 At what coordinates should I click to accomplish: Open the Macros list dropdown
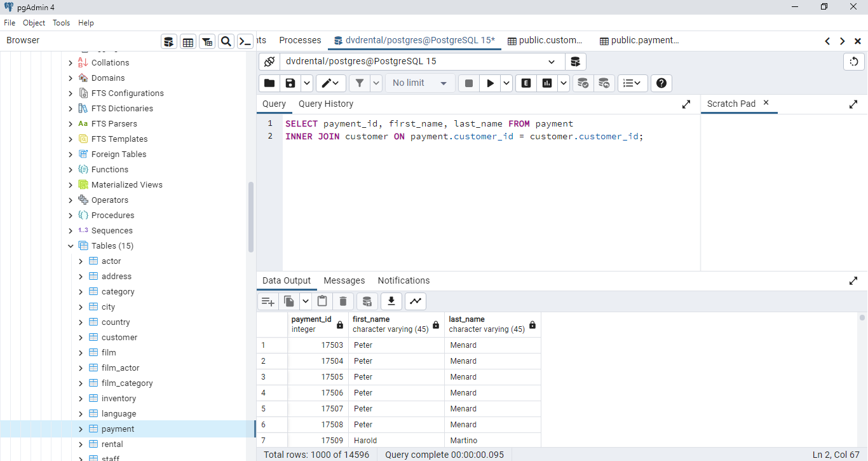(x=632, y=83)
